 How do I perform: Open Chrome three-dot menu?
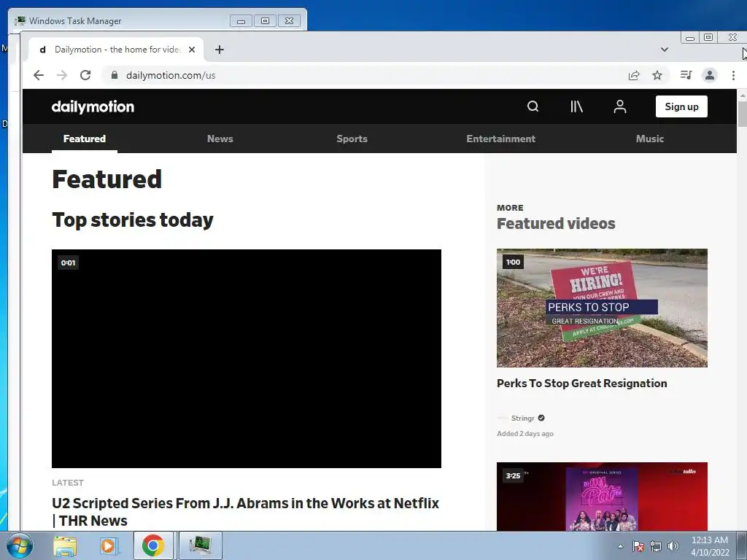coord(733,75)
